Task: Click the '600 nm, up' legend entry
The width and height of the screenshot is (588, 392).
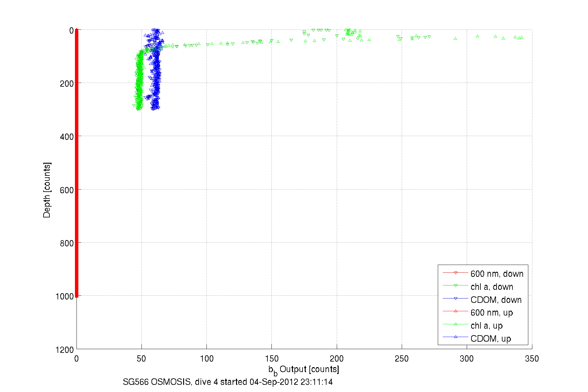Action: [x=478, y=312]
